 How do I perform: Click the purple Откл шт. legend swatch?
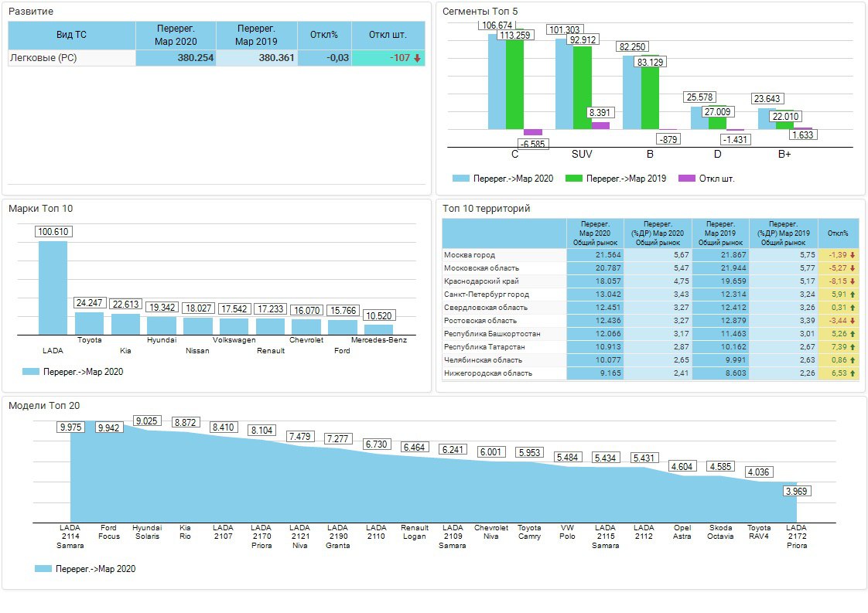click(686, 179)
